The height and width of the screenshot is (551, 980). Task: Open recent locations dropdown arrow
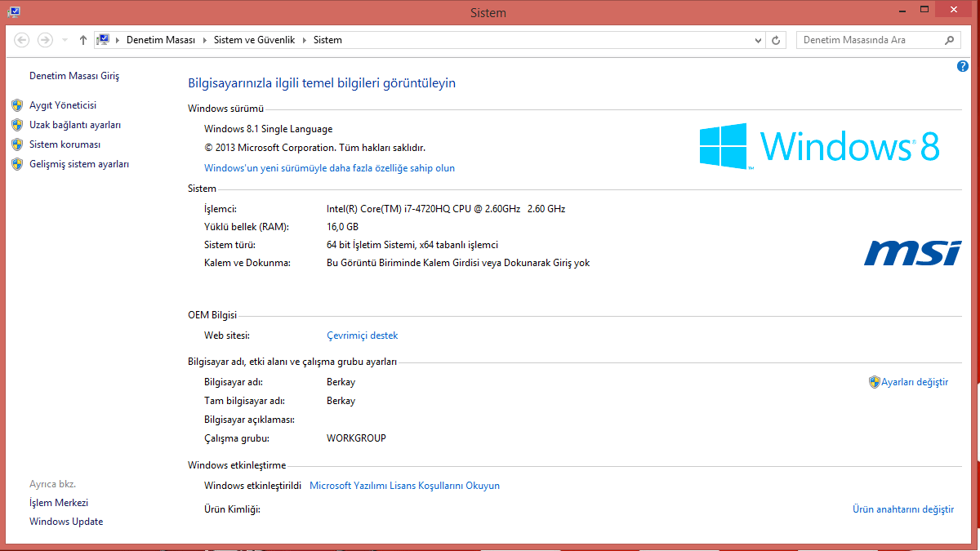tap(65, 40)
